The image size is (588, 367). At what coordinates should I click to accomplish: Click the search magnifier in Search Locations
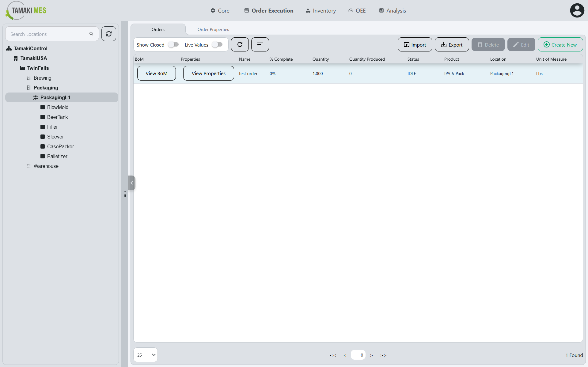click(x=91, y=34)
